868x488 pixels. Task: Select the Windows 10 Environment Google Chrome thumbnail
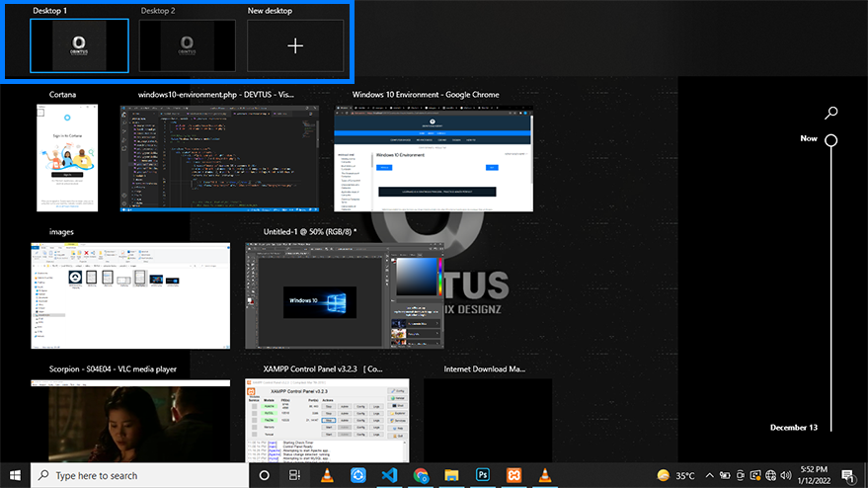(x=434, y=158)
